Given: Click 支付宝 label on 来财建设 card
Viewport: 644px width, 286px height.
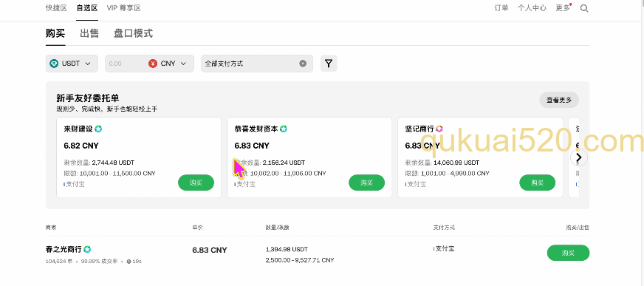Looking at the screenshot, I should (x=75, y=184).
